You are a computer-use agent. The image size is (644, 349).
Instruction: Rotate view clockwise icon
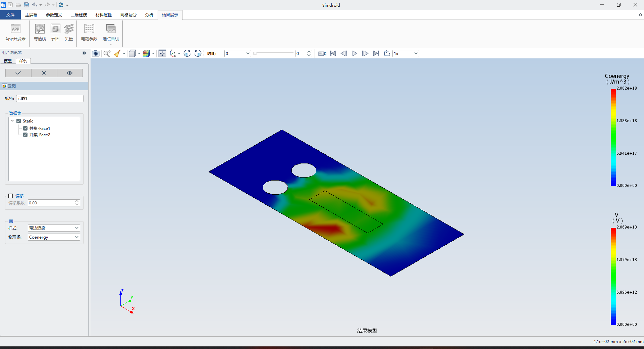point(187,53)
